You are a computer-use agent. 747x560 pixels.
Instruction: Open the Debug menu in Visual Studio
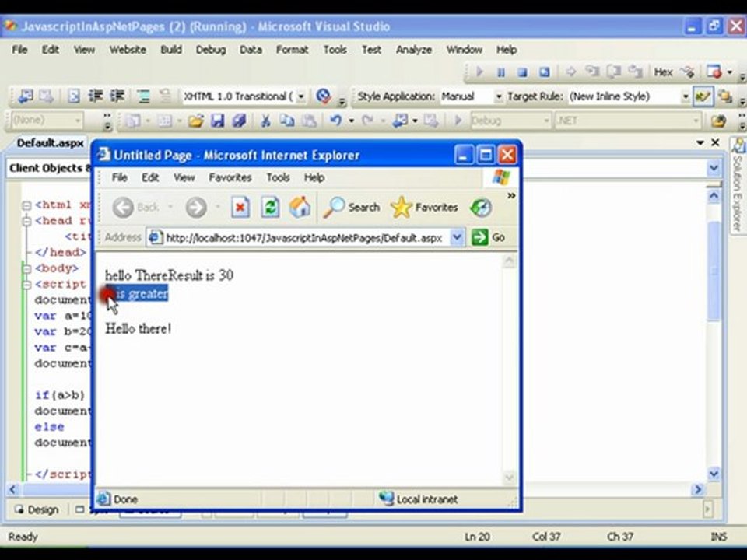click(x=211, y=50)
